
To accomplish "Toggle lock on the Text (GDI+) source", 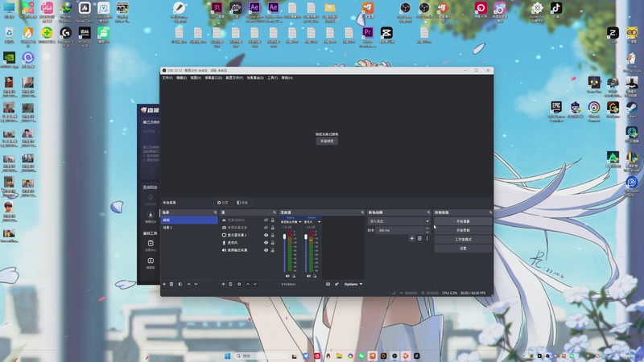I will [272, 220].
